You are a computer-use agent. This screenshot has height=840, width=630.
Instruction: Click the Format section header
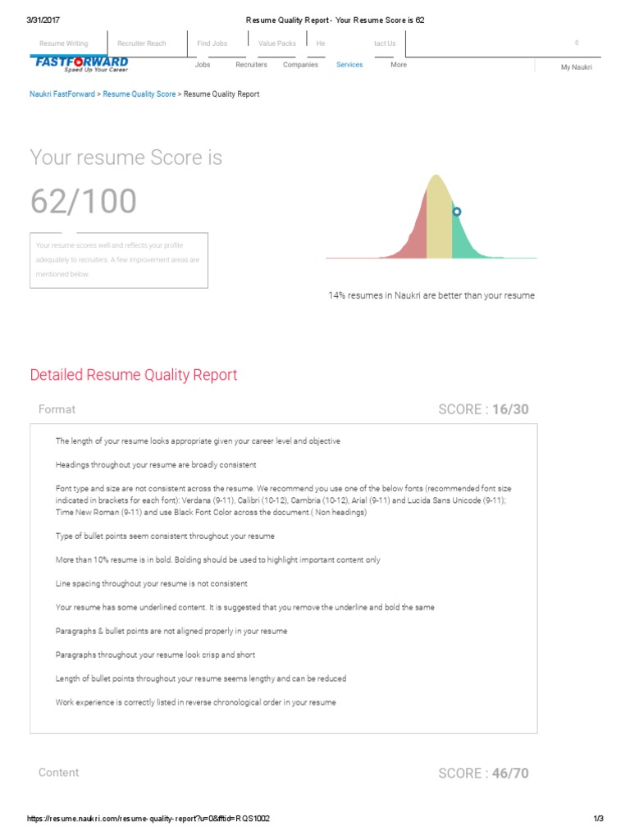pyautogui.click(x=57, y=409)
